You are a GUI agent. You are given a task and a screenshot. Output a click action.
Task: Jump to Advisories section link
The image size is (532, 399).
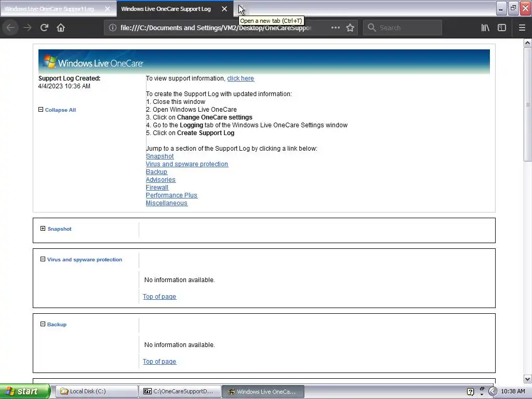161,179
